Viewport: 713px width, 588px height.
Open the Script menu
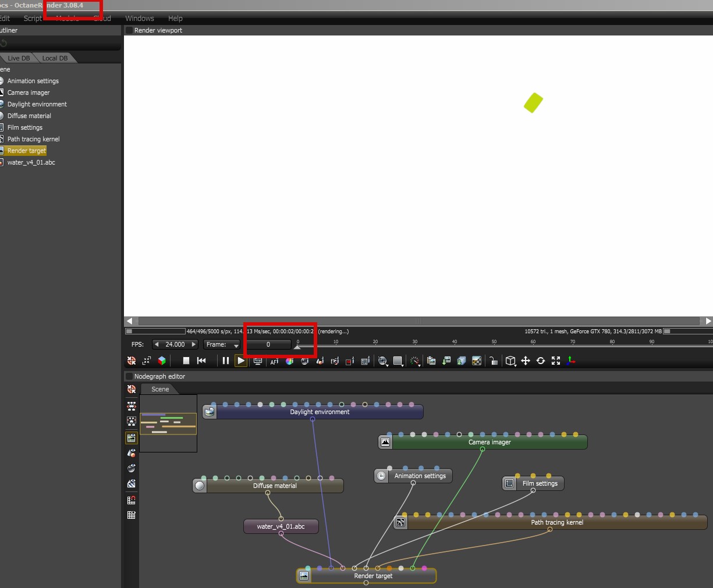[x=33, y=19]
